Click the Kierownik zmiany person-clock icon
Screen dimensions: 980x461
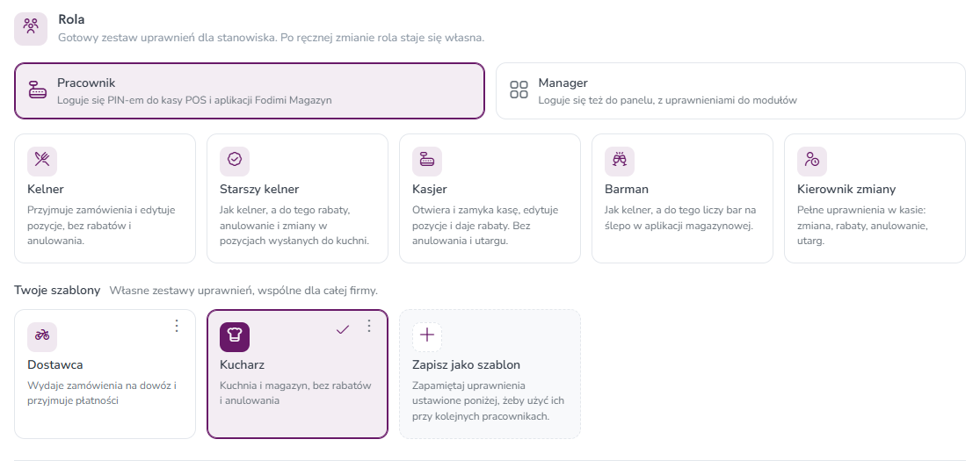(812, 161)
